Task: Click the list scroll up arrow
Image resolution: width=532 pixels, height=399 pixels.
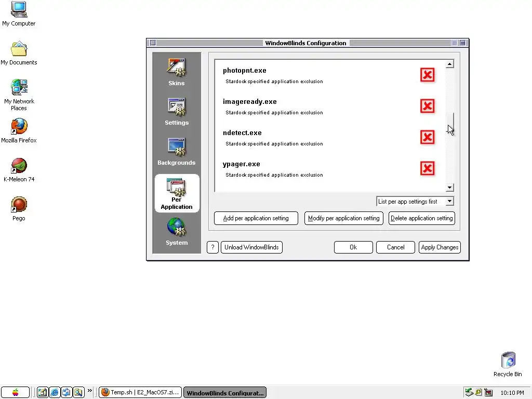Action: point(449,64)
